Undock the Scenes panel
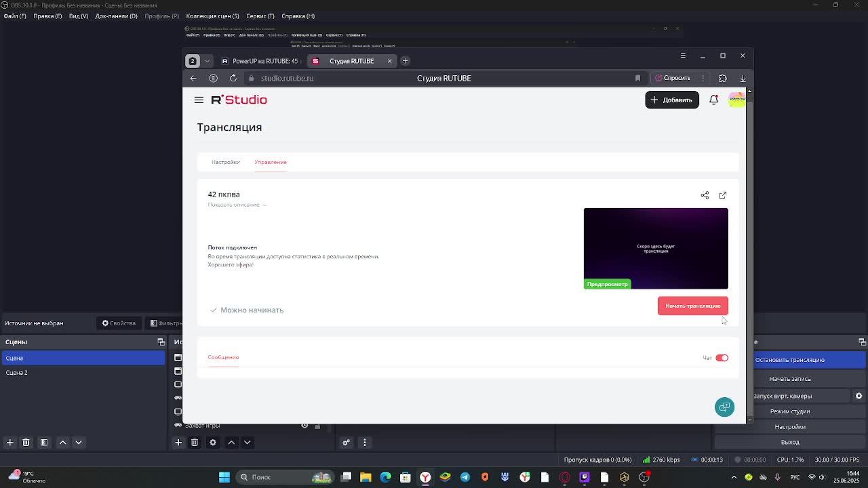Screen dimensions: 868x488 point(161,342)
